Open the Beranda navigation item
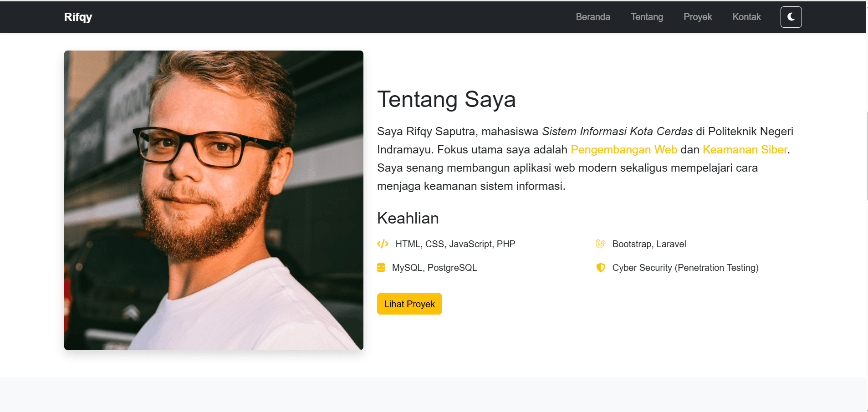This screenshot has height=412, width=868. point(593,17)
